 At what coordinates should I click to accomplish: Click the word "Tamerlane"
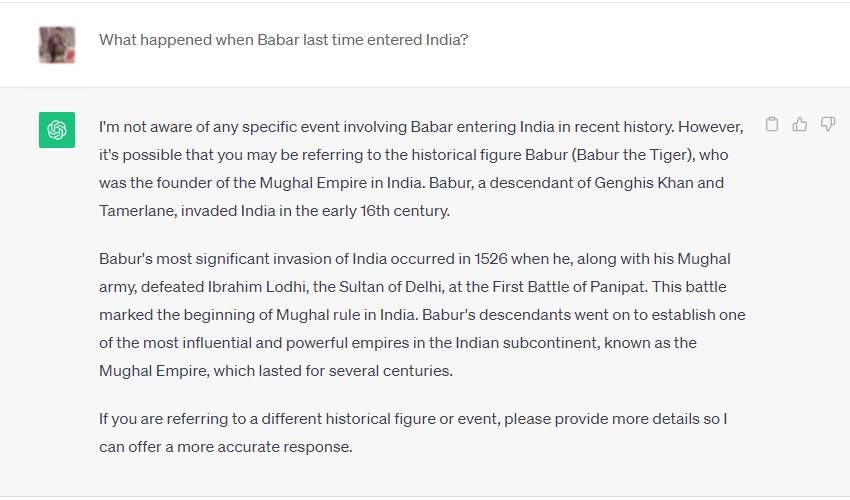tap(137, 212)
